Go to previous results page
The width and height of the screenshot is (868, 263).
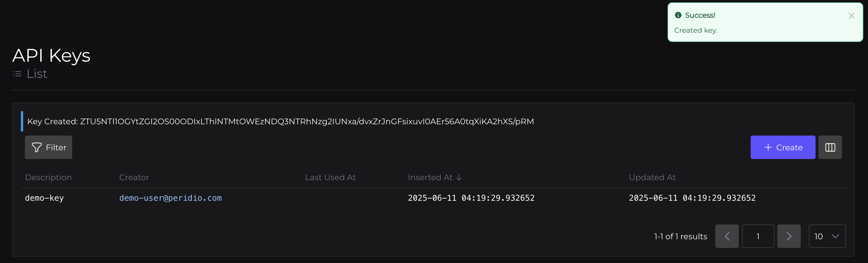click(x=727, y=236)
